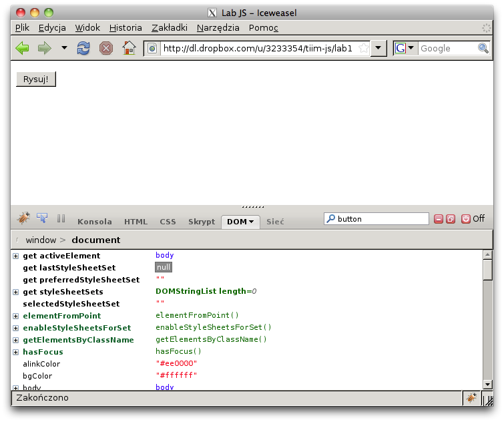Go to the Home page
504x422 pixels.
click(129, 48)
